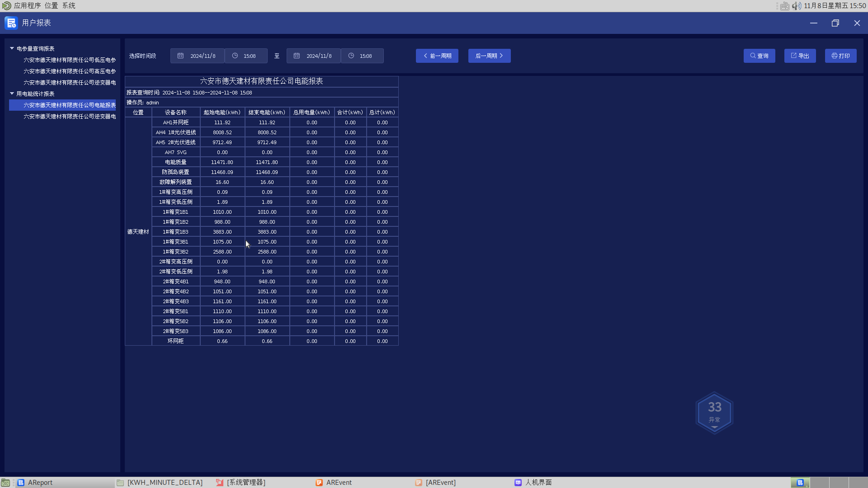Click the volume icon in system tray
The image size is (868, 488).
[x=796, y=6]
